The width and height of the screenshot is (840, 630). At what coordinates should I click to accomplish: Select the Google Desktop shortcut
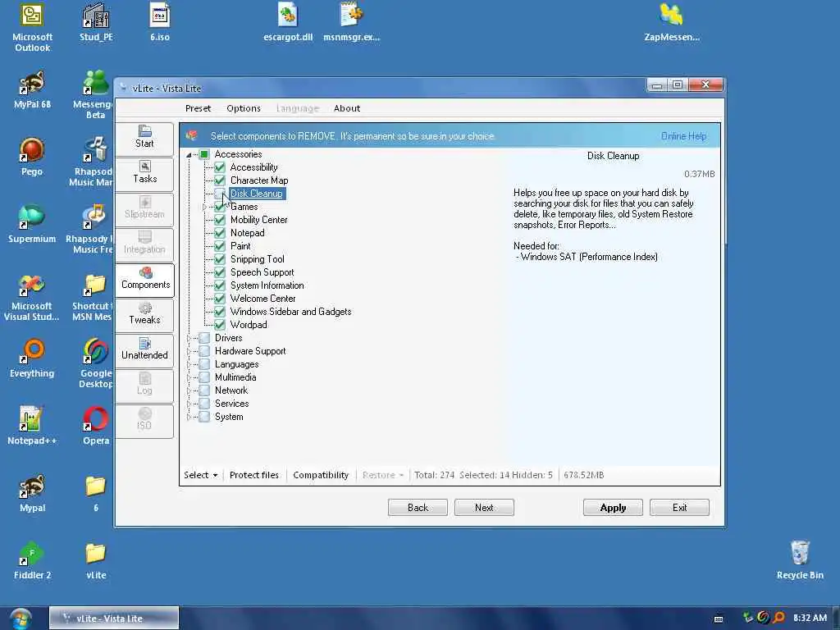(96, 363)
